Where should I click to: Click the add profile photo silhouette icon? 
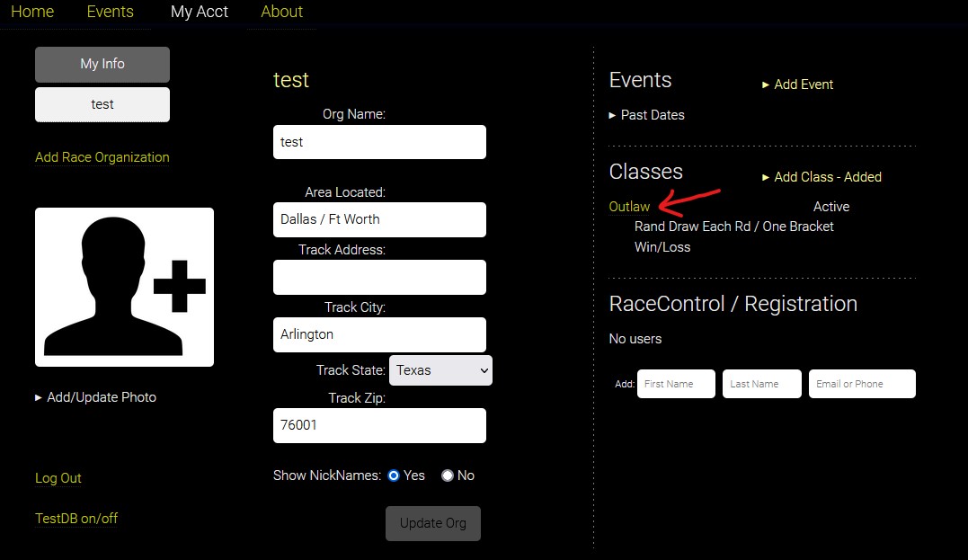coord(124,287)
